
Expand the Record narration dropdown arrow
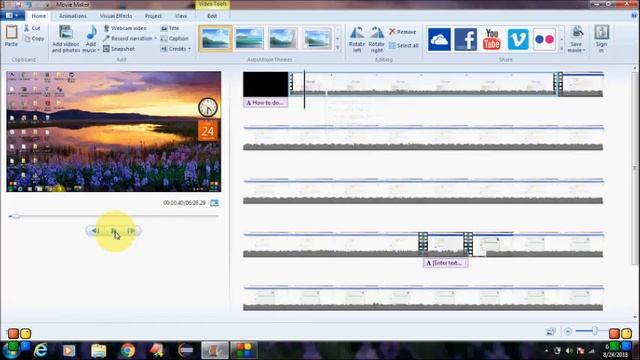[x=156, y=38]
